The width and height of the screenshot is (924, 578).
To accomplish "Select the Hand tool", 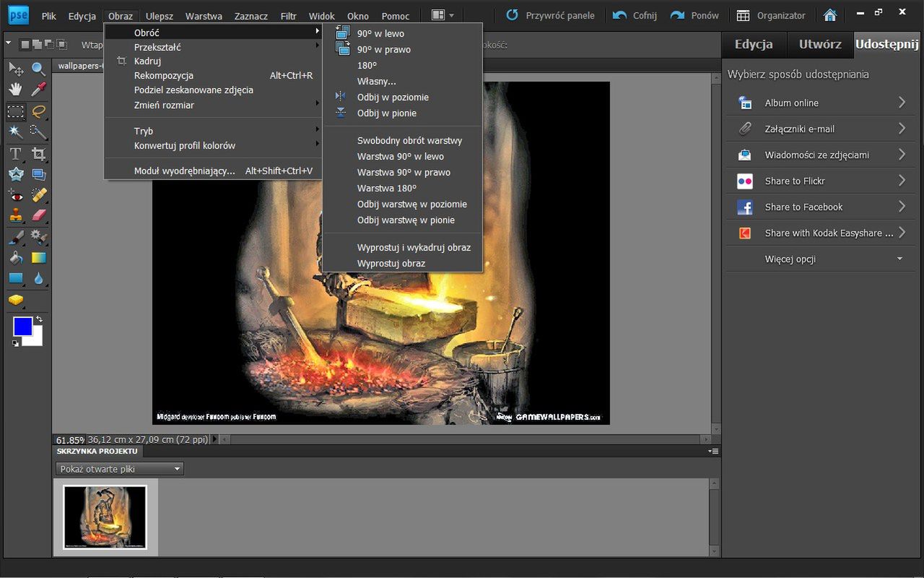I will (x=16, y=90).
